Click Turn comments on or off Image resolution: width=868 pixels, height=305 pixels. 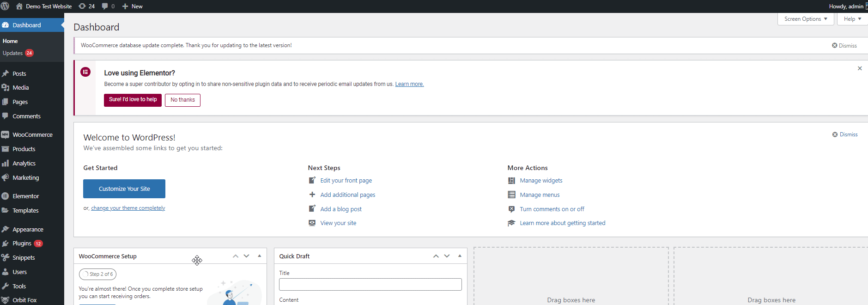point(552,209)
